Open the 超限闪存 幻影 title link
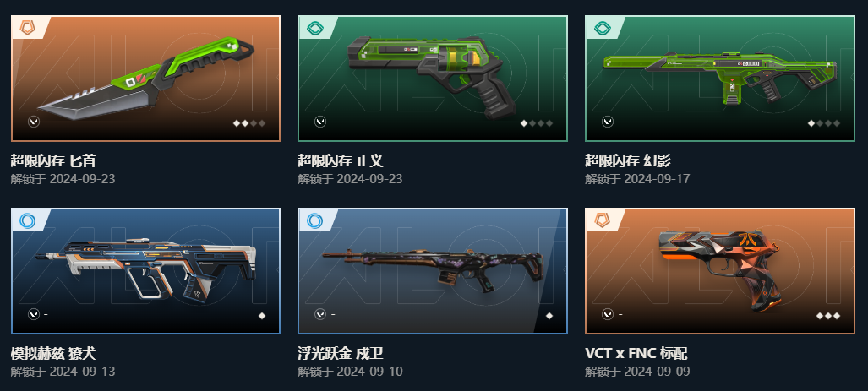The image size is (868, 391). click(x=628, y=160)
